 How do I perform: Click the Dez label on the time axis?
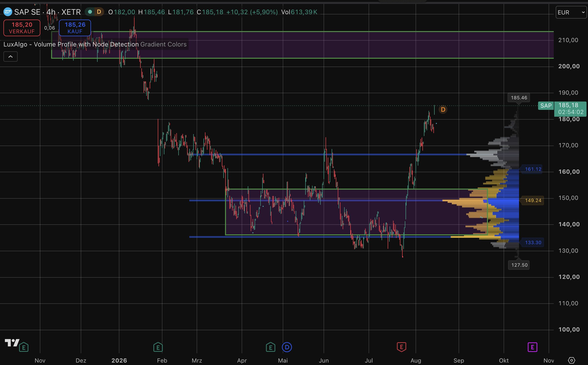81,361
